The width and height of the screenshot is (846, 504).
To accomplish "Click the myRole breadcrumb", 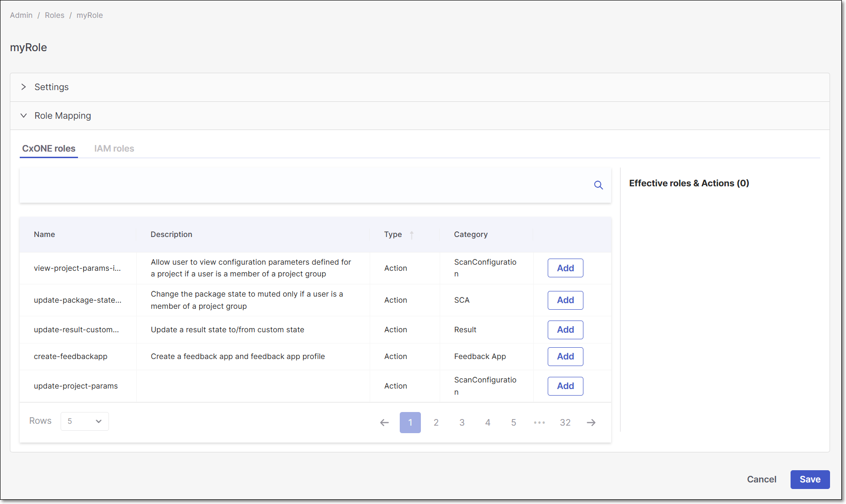I will click(90, 15).
